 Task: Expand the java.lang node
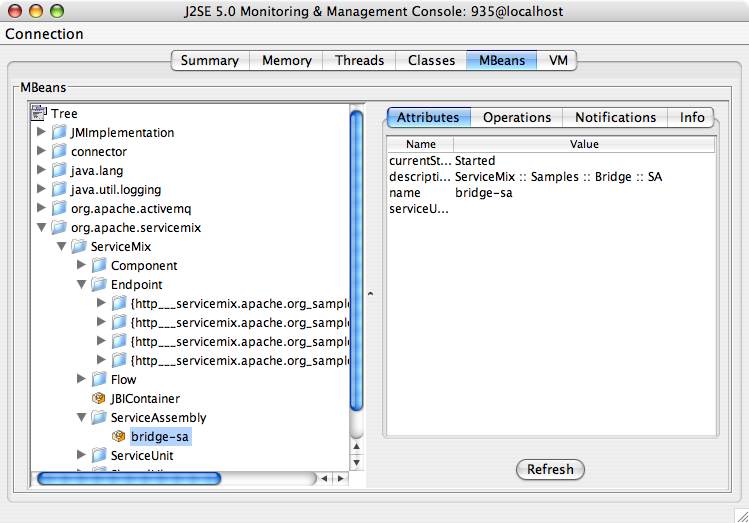coord(42,170)
